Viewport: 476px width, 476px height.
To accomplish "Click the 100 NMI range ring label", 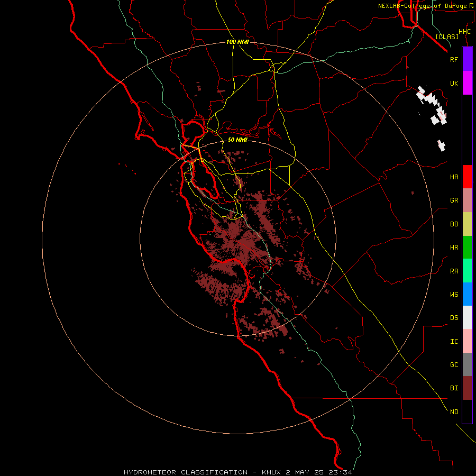I will click(x=237, y=42).
